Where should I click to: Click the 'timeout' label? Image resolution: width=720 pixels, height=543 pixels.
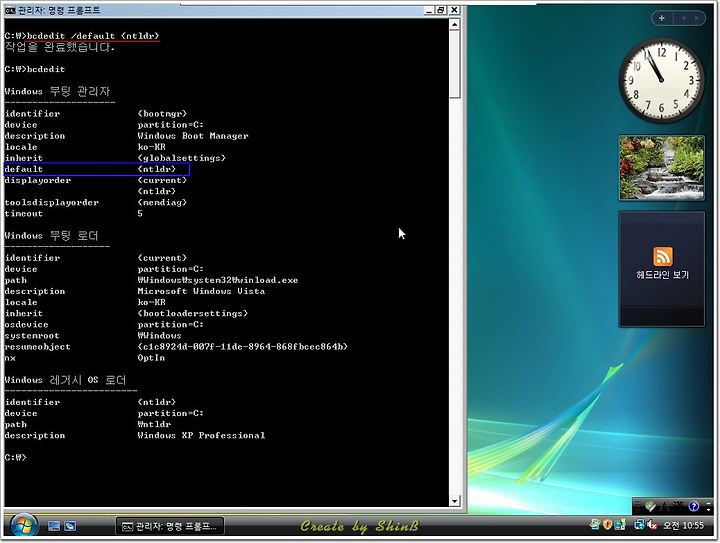pos(23,213)
